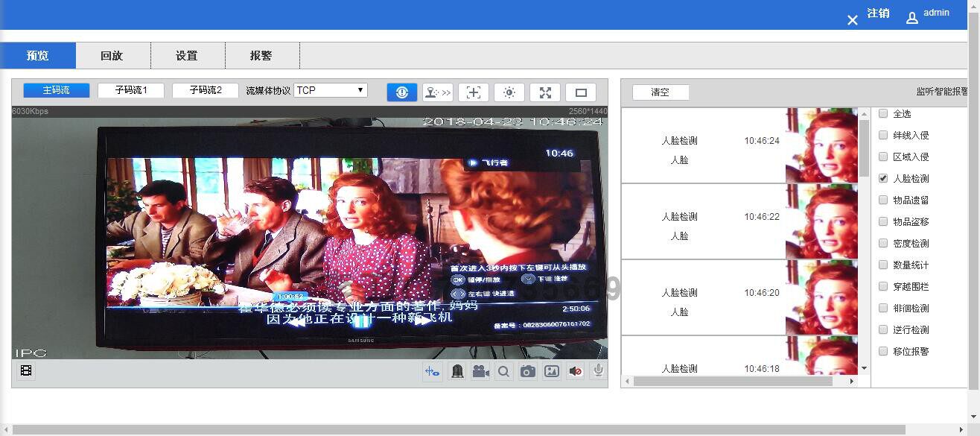Open image brightness adjustment icon
The image size is (980, 436).
[509, 92]
